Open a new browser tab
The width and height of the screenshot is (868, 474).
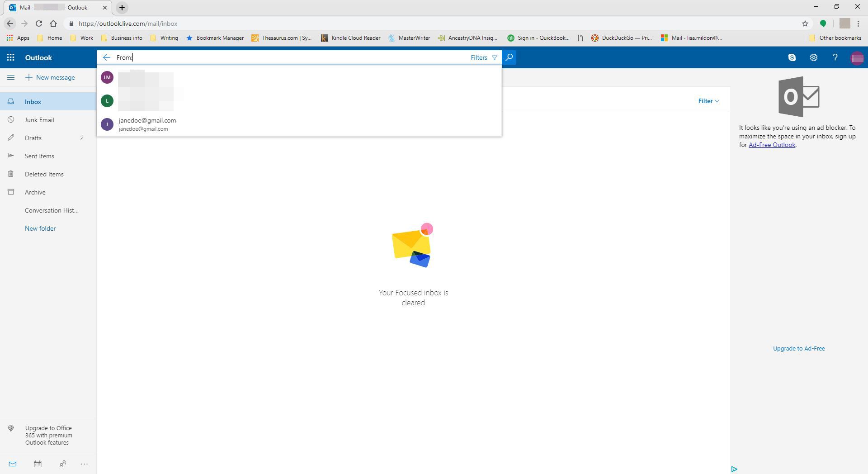(122, 8)
